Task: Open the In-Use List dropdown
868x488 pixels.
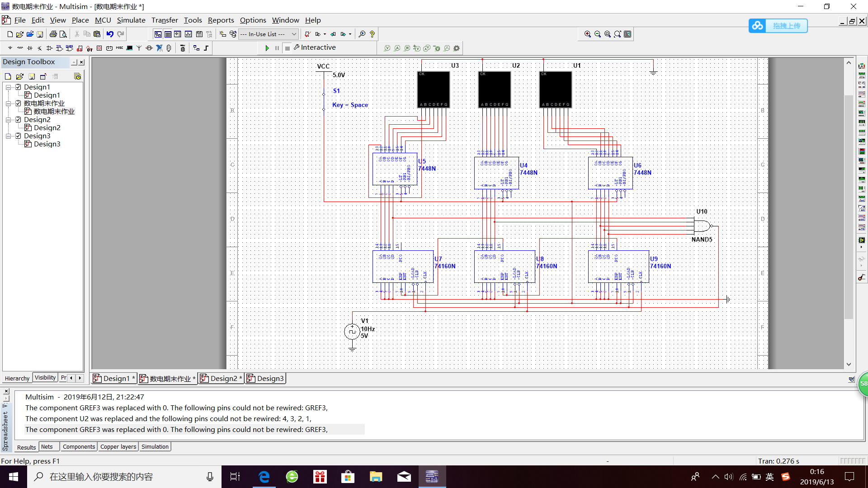Action: 294,34
